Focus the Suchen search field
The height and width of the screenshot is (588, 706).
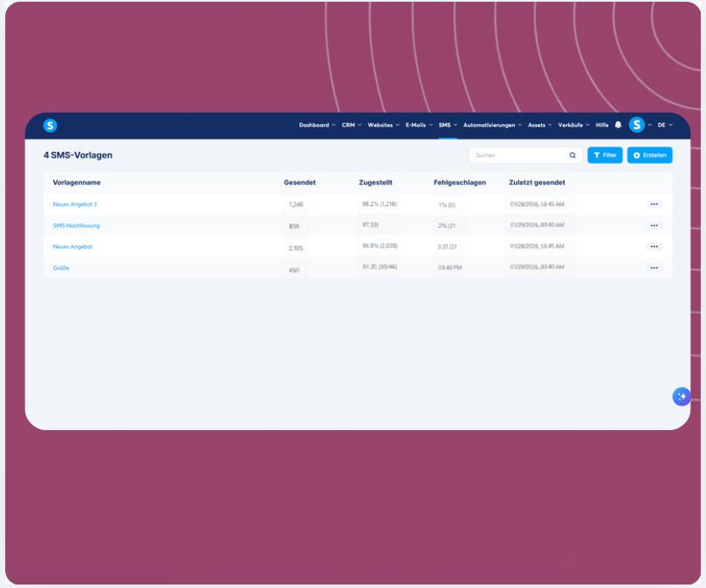[x=525, y=155]
